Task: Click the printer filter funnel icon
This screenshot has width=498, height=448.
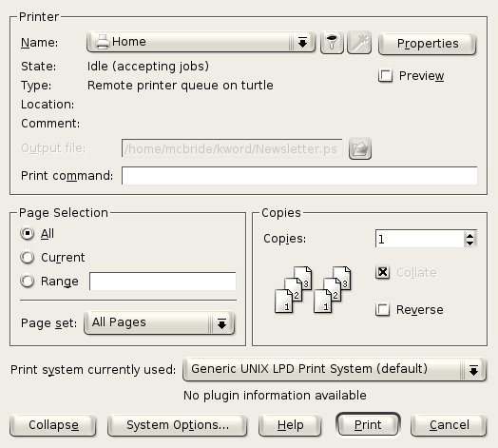Action: [332, 42]
